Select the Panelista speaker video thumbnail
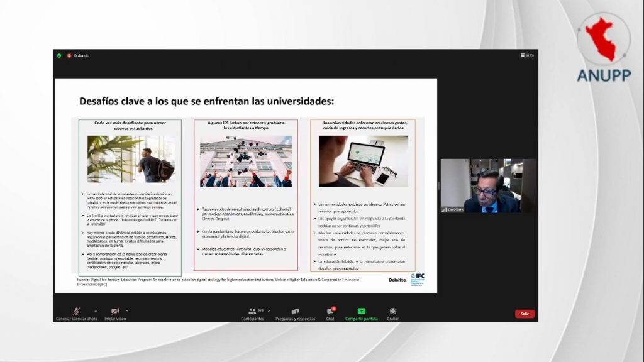Screen dimensions: 644x362 click(488, 185)
